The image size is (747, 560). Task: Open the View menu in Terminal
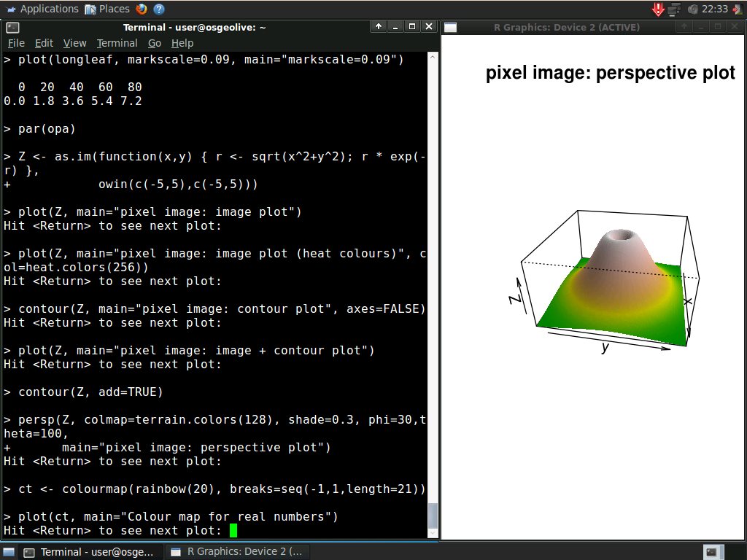coord(74,43)
